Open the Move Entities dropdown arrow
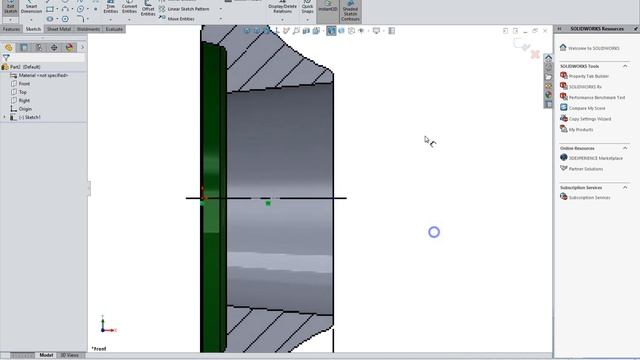This screenshot has height=360, width=640. tap(221, 19)
